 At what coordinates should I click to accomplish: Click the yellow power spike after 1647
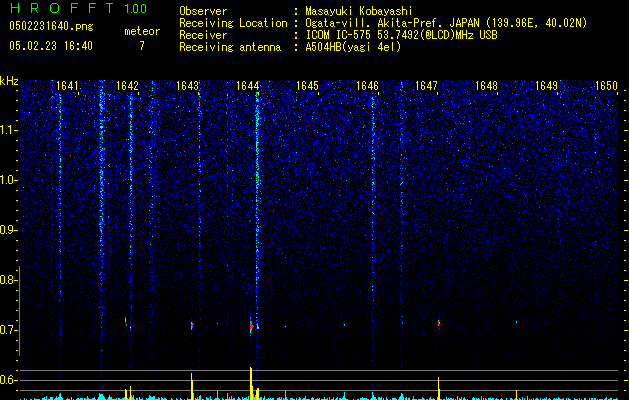438,388
